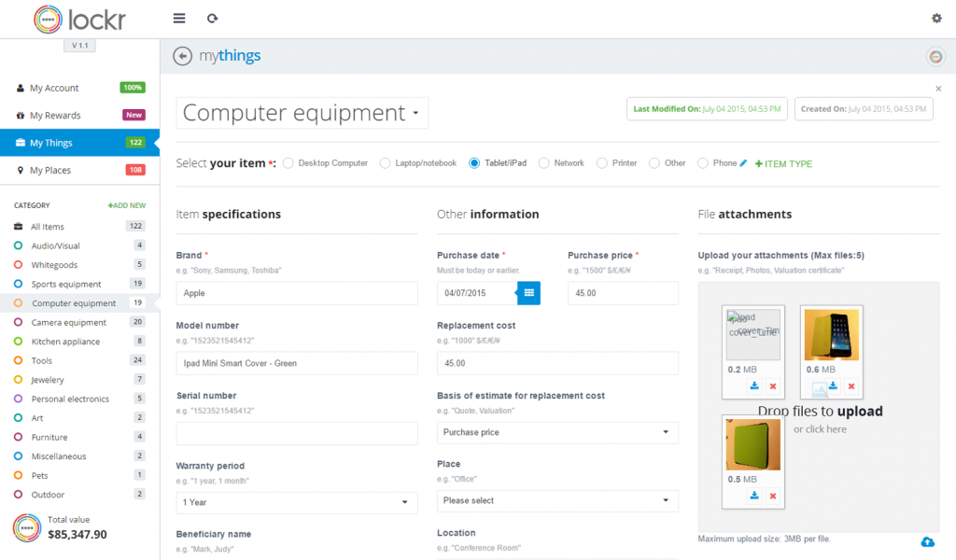Select the Desktop Computer radio option
The height and width of the screenshot is (560, 956).
[288, 163]
